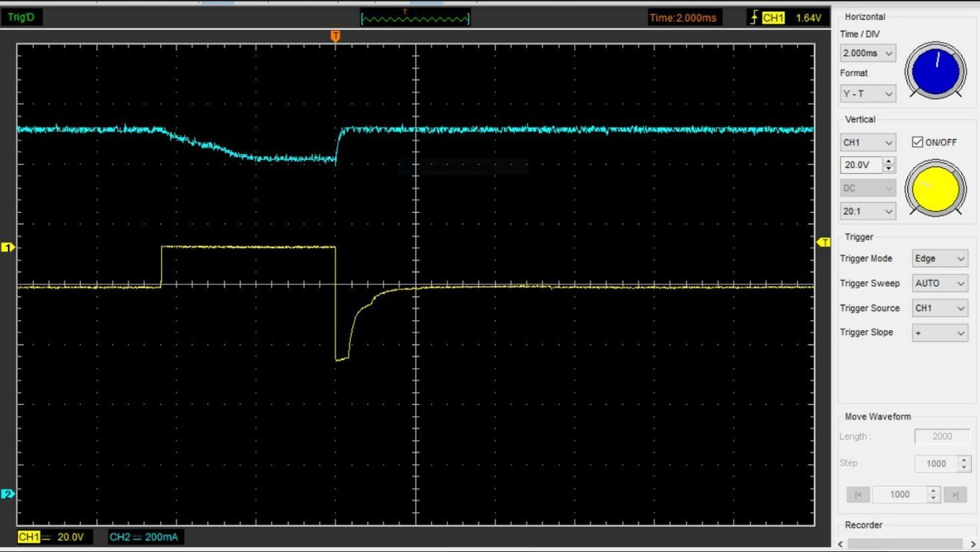Click the Step value input field
980x552 pixels.
click(935, 463)
